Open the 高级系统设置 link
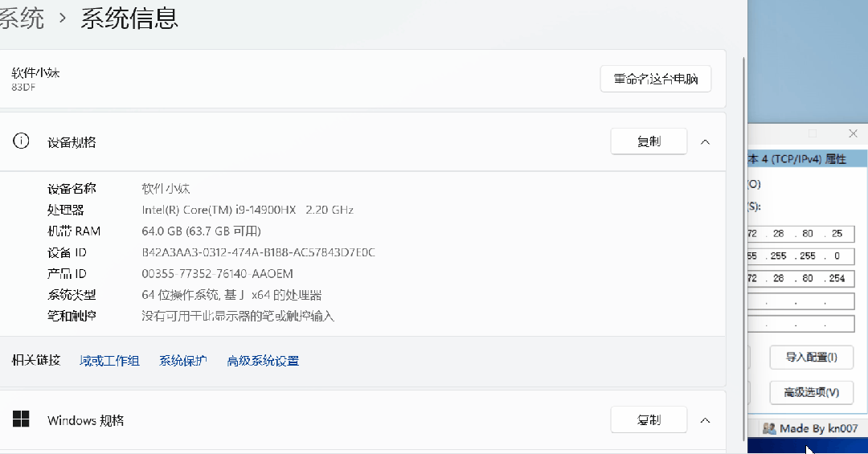Screen dimensions: 868x454 (263, 361)
